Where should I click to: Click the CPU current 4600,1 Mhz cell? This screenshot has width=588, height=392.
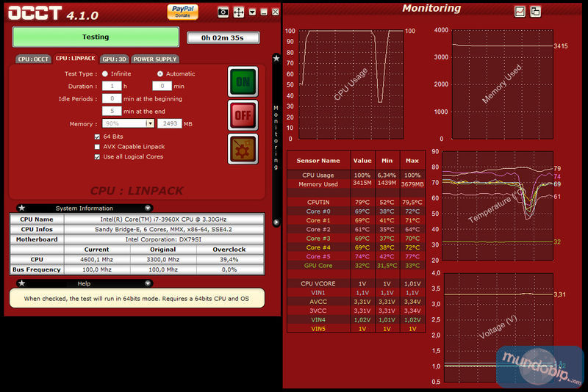click(97, 259)
